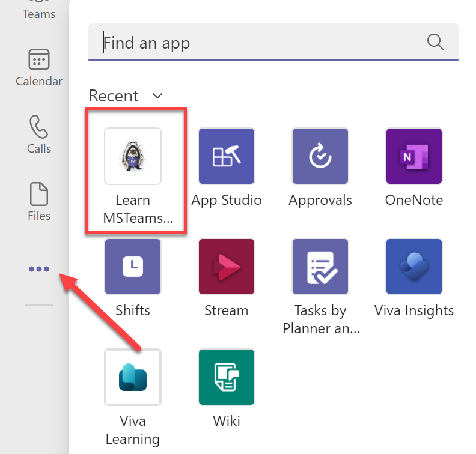Viewport: 476px width, 454px height.
Task: Open the Files section in sidebar
Action: [39, 202]
